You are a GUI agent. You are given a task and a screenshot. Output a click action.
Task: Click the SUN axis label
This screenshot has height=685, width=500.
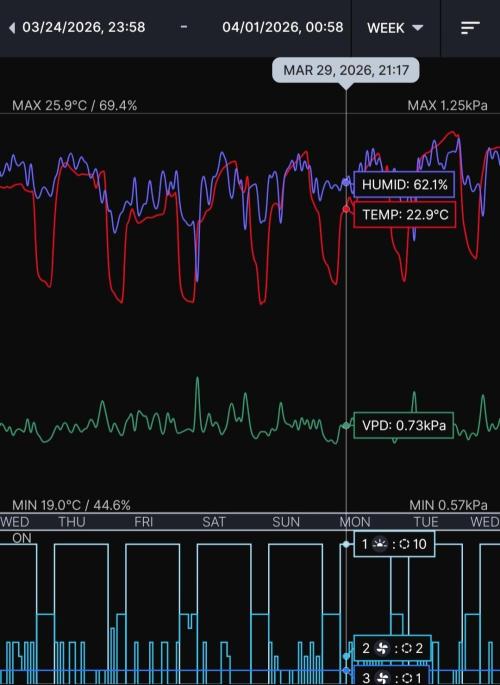coord(286,522)
